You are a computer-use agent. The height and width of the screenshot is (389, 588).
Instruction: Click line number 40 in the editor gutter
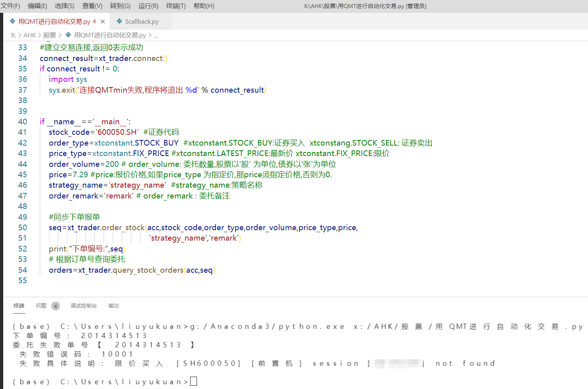coord(22,121)
